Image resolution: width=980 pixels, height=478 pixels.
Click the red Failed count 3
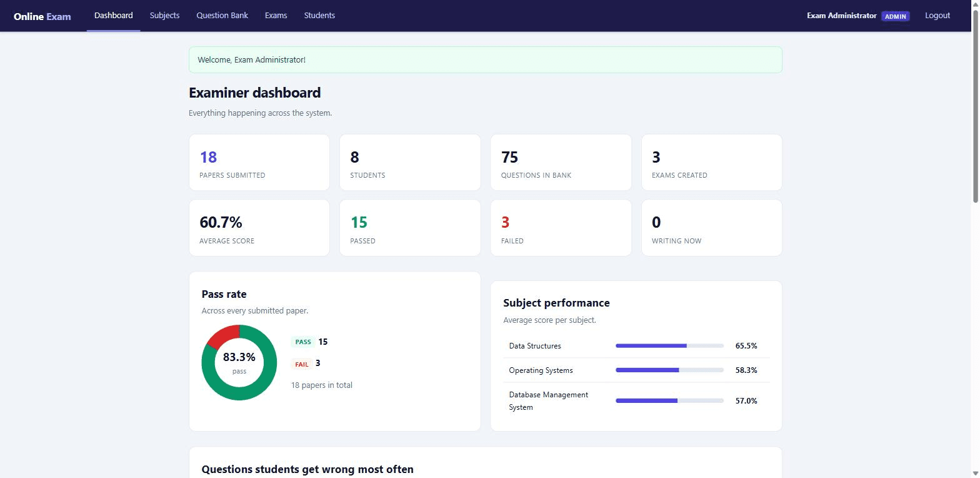coord(505,222)
